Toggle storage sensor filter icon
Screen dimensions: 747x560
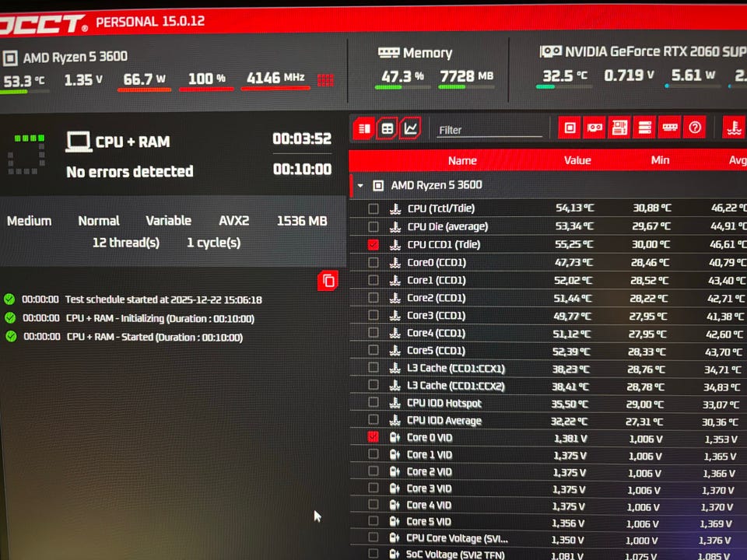click(644, 128)
